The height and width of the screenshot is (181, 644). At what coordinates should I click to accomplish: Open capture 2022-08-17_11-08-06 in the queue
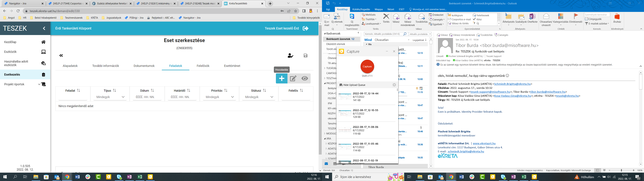367,130
